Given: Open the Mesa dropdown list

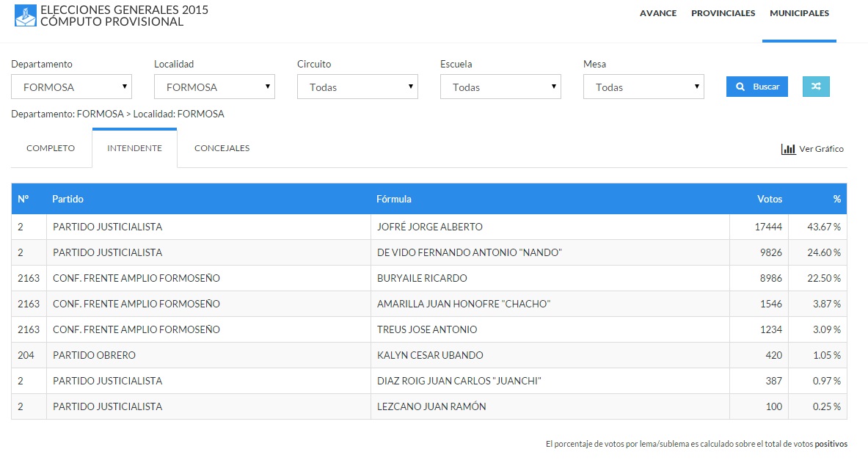Looking at the screenshot, I should click(x=643, y=87).
